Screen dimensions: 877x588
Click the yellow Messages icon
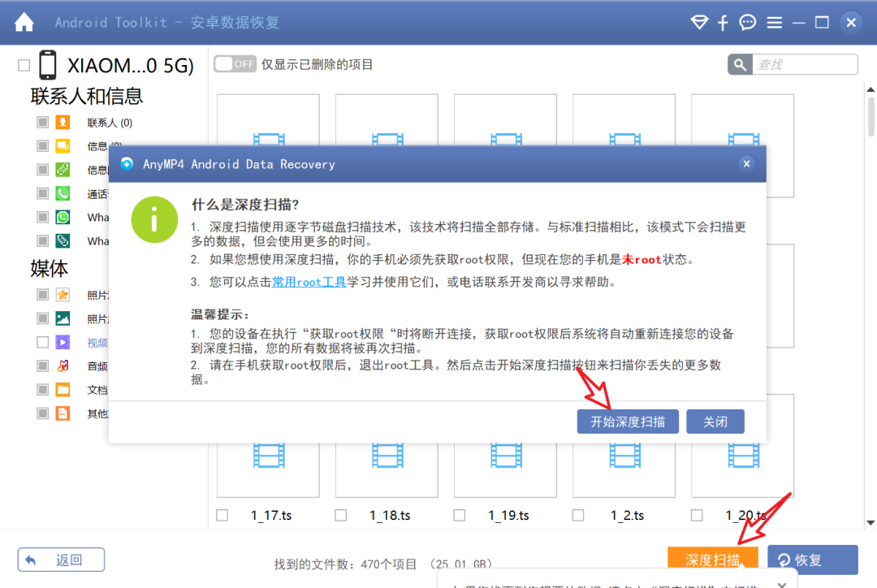coord(63,146)
